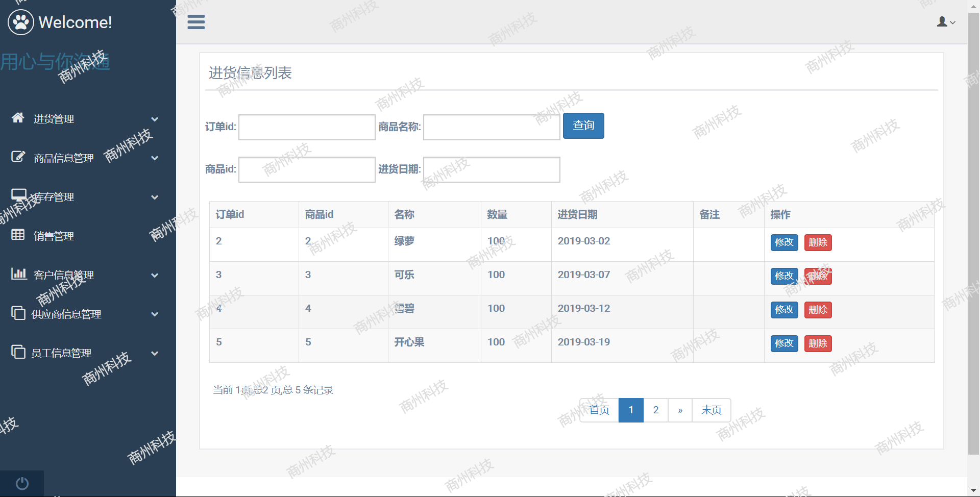Click 修改 for order 5 开心果

click(x=784, y=343)
